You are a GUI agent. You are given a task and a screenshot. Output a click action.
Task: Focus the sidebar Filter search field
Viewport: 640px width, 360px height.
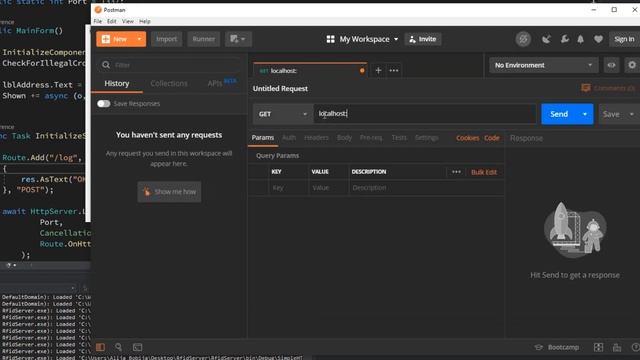pyautogui.click(x=169, y=65)
